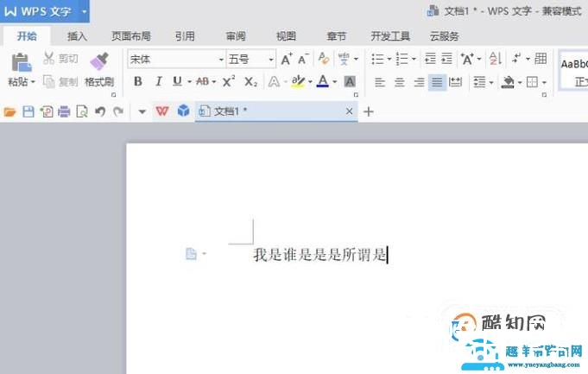
Task: Click the text effects outlined A icon
Action: (274, 81)
